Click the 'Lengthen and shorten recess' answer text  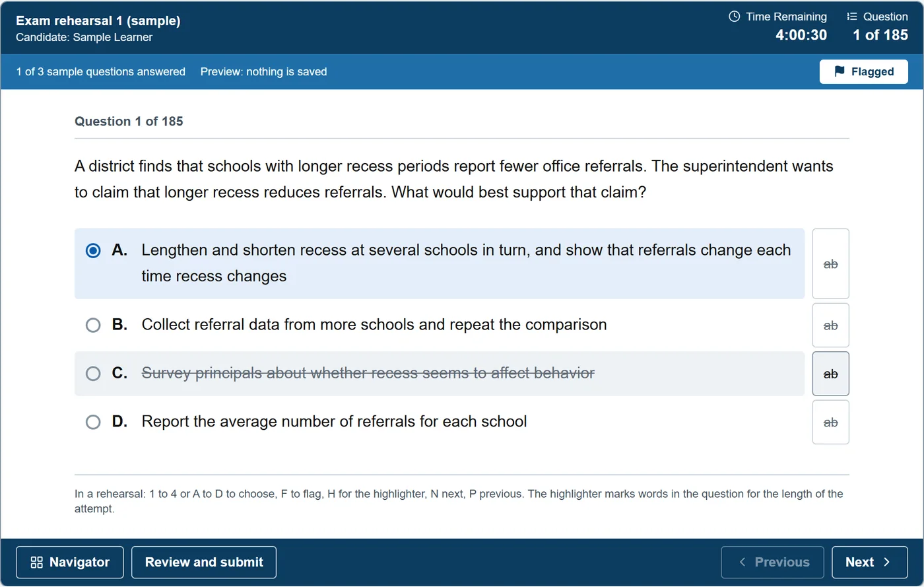[466, 263]
